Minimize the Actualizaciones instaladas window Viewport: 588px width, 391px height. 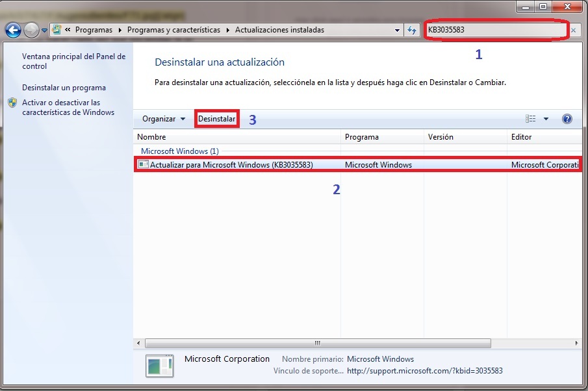[x=526, y=6]
